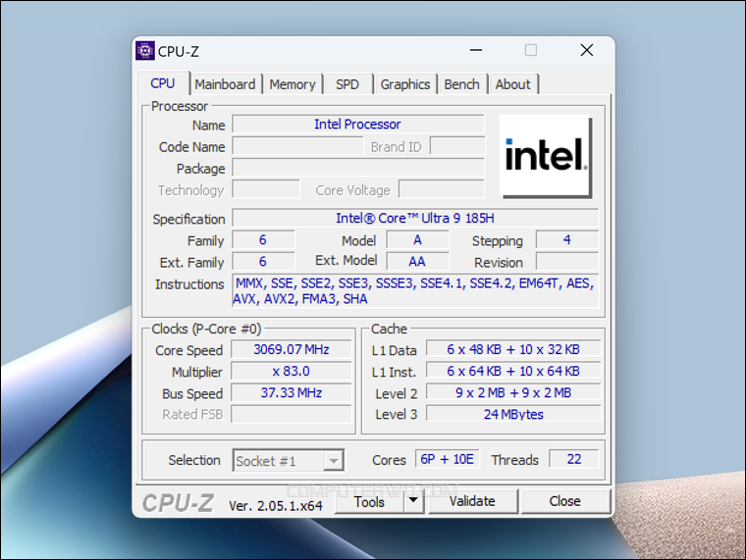Open the Socket #1 selection dropdown
This screenshot has height=560, width=746.
pyautogui.click(x=289, y=461)
